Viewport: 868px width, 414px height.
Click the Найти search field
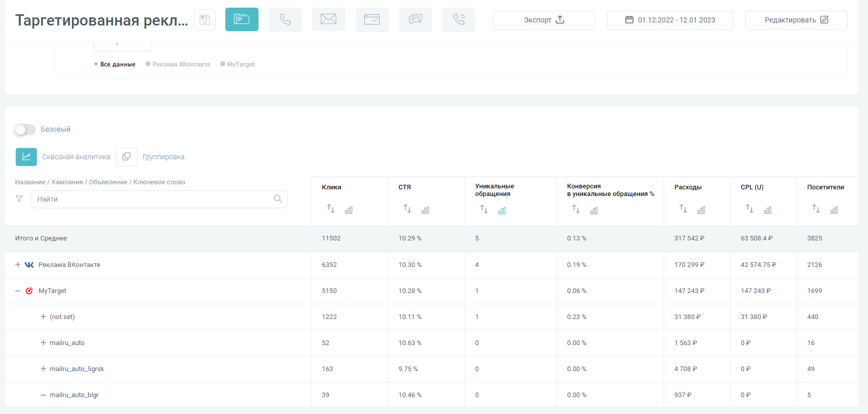coord(153,199)
